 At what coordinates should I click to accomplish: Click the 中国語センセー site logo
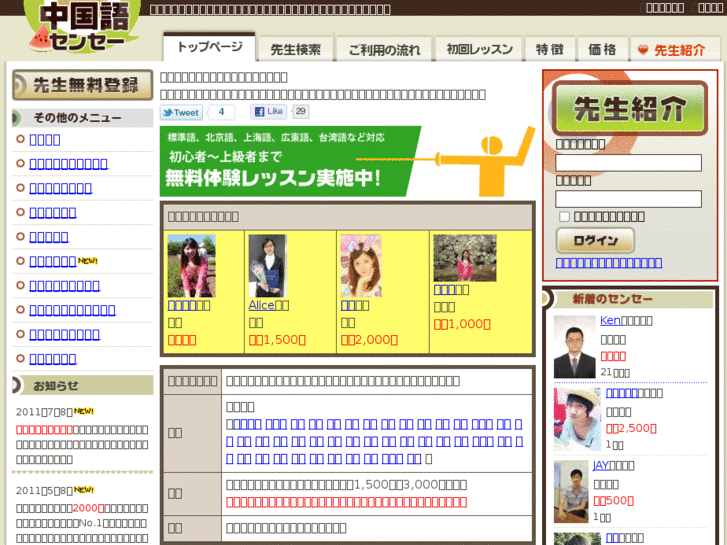(x=82, y=26)
